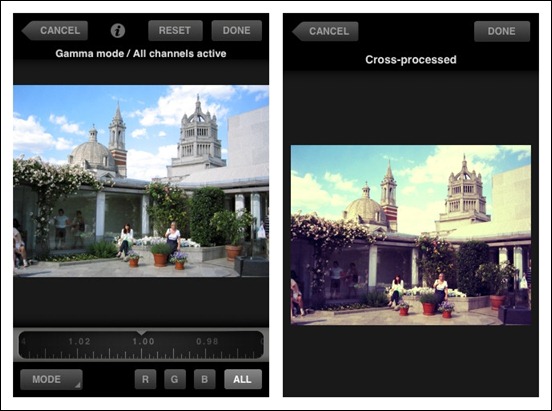Click the 1.02 mark on gamma ruler
Screen dimensions: 552x411
tap(79, 341)
